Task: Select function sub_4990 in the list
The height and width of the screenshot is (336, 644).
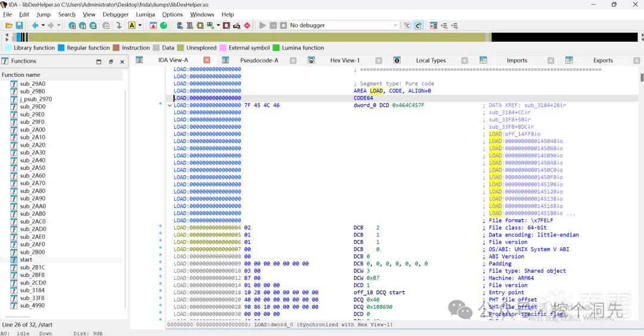Action: 32,306
